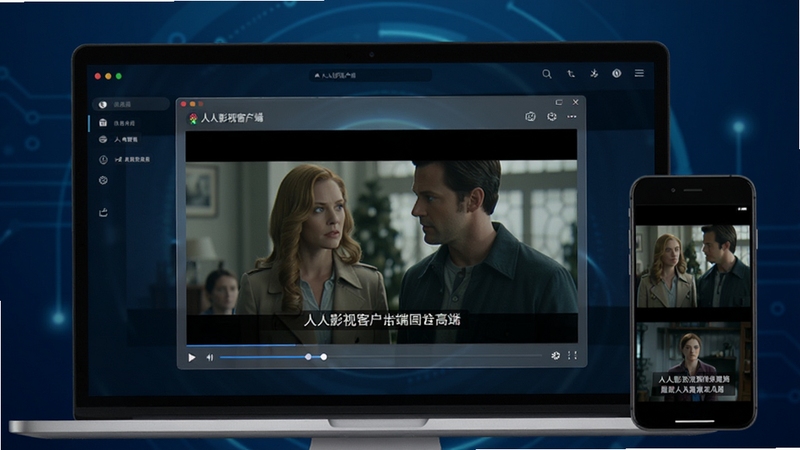Click the address bar at the top of the outer window
The width and height of the screenshot is (800, 450).
coord(370,76)
